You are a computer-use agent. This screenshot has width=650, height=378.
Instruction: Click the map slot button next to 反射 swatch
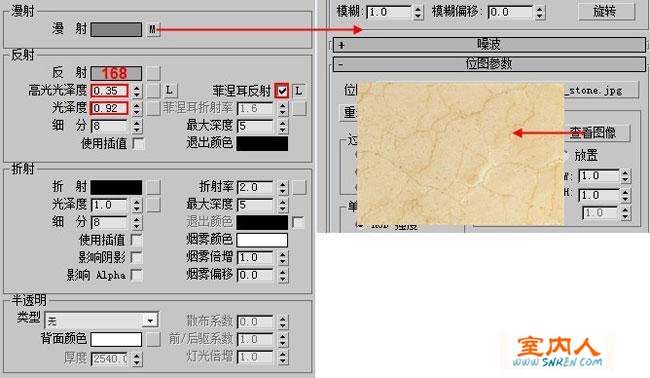[x=153, y=73]
